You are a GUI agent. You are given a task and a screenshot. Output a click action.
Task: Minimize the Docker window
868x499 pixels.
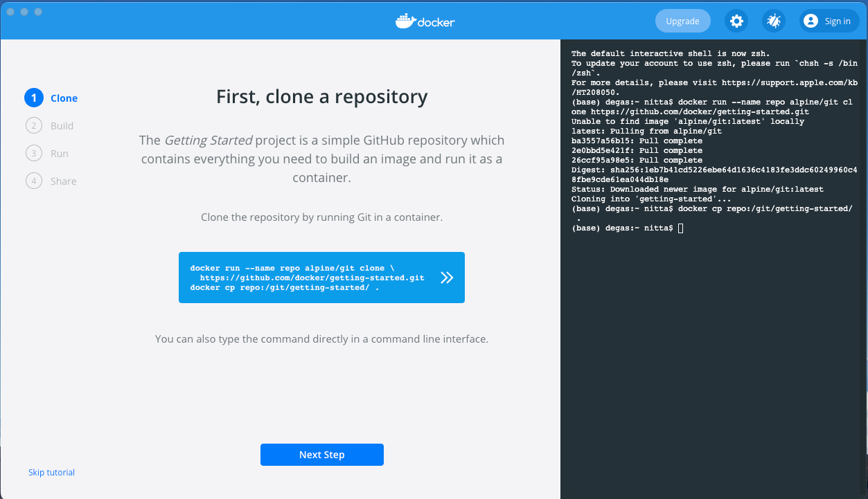point(24,12)
